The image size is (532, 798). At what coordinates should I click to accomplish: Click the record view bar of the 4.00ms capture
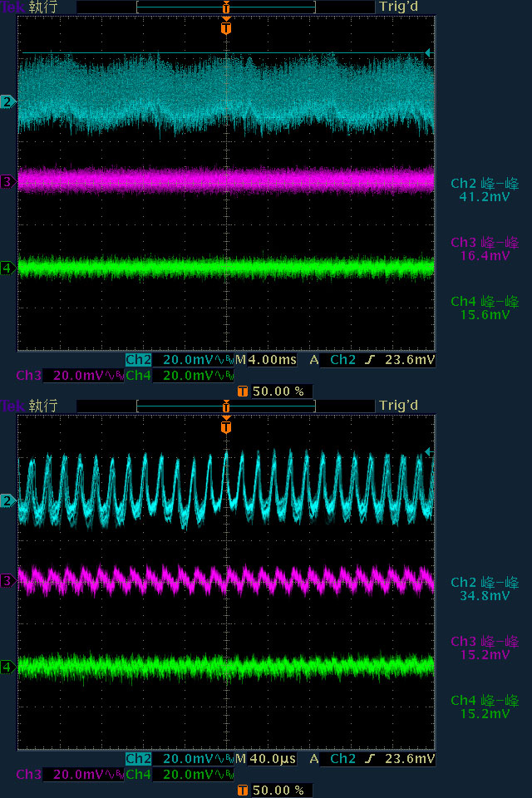click(226, 7)
